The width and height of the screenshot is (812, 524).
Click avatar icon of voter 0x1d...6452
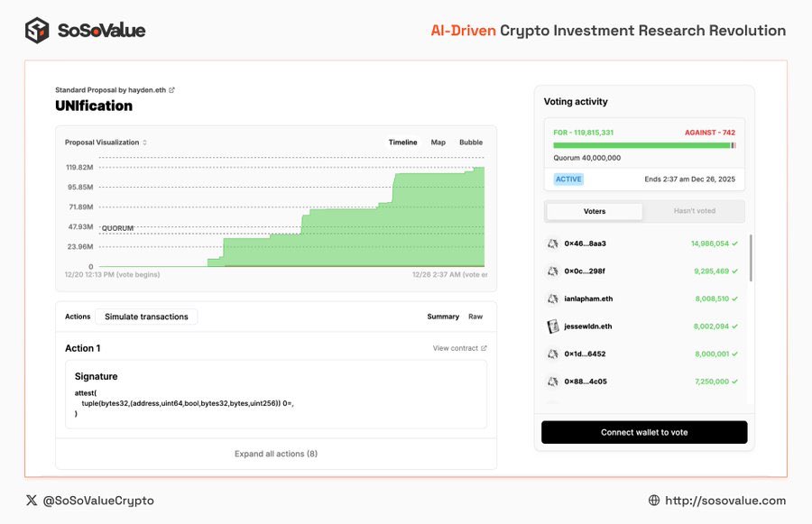(553, 354)
